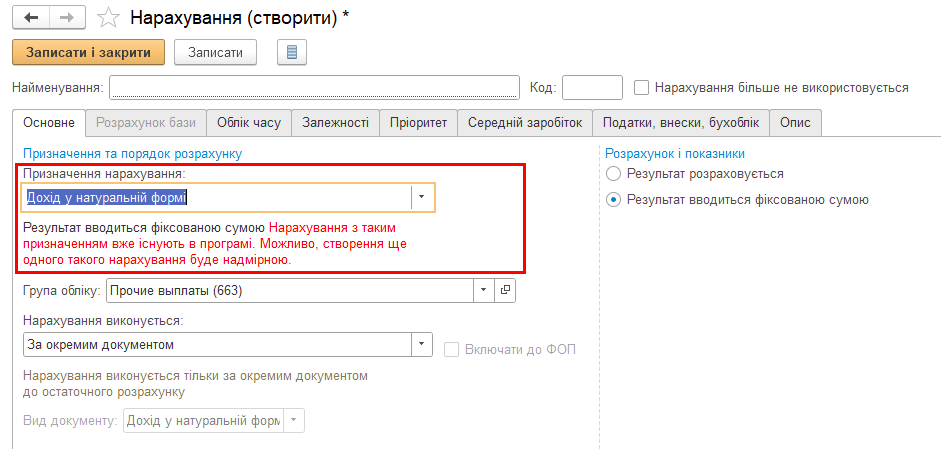Expand Нарахування виконується dropdown arrow
Screen dimensions: 941x449
click(x=421, y=345)
